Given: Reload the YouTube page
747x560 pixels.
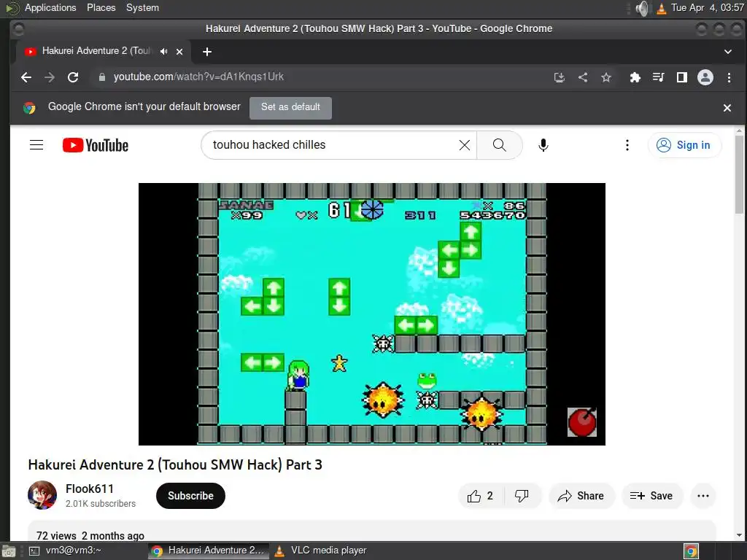Looking at the screenshot, I should click(x=73, y=77).
